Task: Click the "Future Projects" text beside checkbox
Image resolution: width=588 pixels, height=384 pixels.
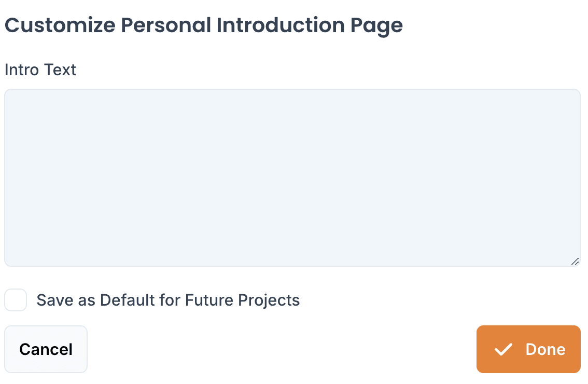Action: (242, 300)
